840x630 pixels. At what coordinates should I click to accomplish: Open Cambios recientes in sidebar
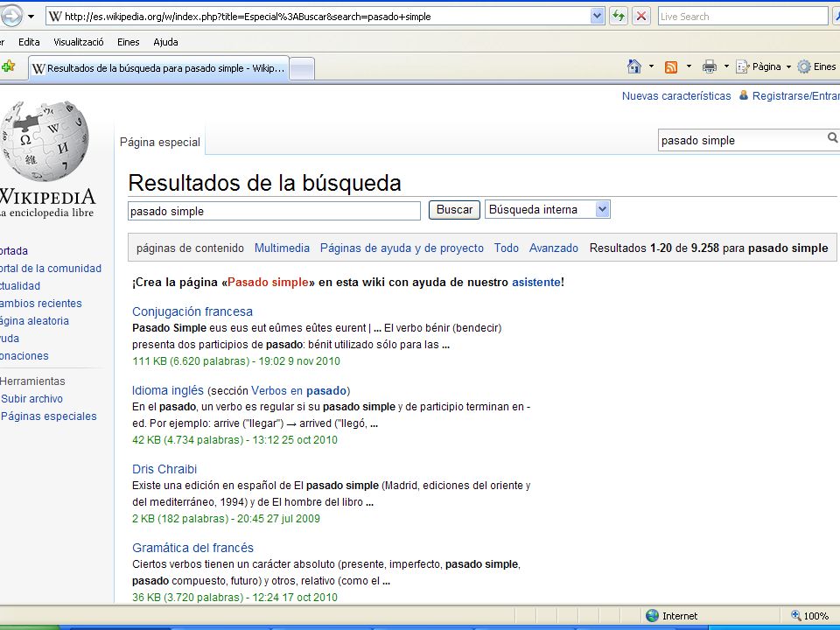[x=41, y=304]
